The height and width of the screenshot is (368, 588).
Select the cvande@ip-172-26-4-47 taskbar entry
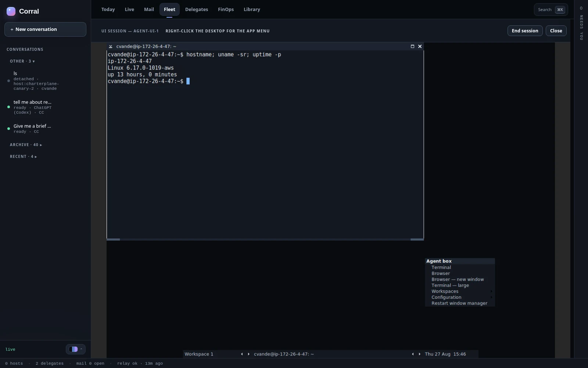284,354
